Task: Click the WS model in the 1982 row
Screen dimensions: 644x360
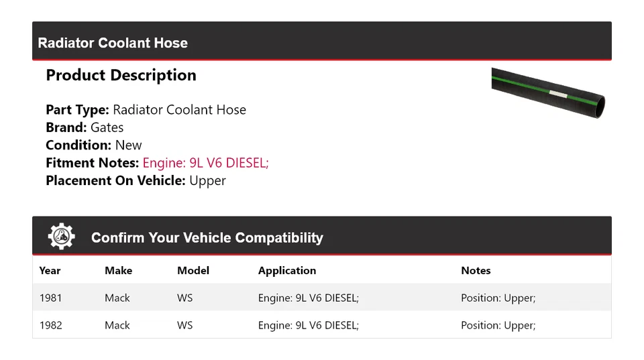Action: pyautogui.click(x=184, y=325)
